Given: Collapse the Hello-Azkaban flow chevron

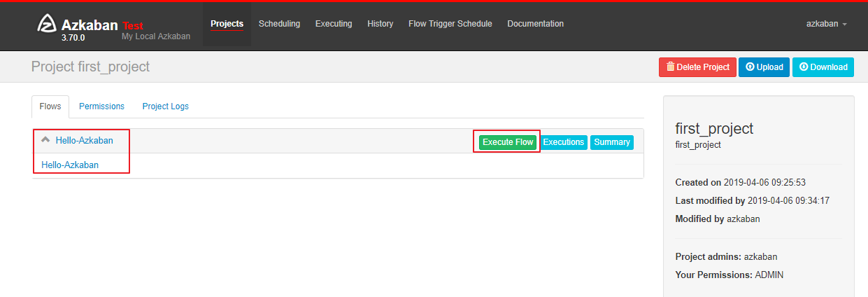Looking at the screenshot, I should tap(46, 140).
